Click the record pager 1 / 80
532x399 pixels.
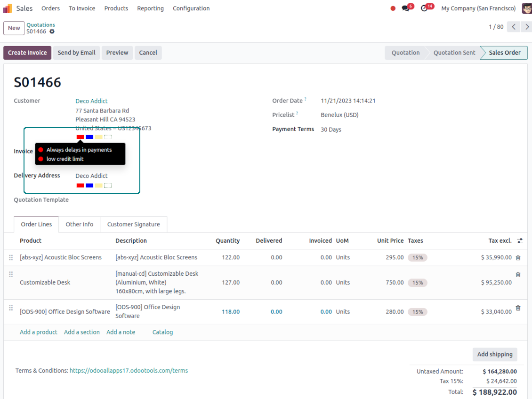496,27
